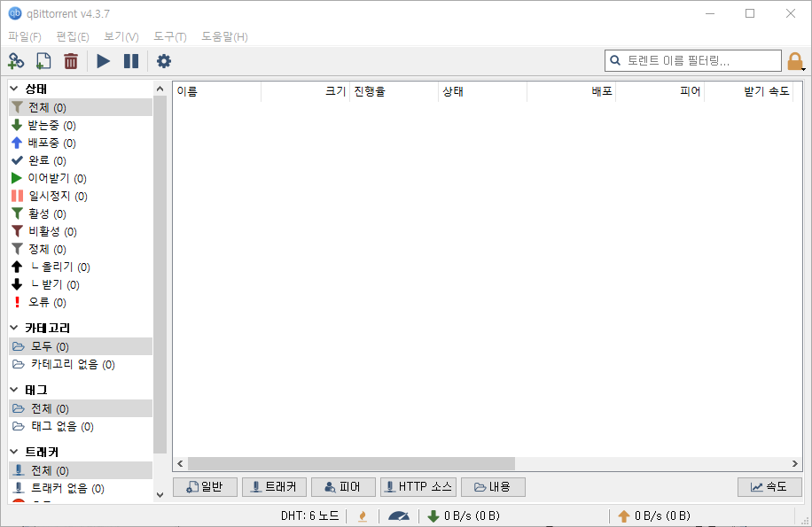Click the search magnifier icon in filter box
This screenshot has width=812, height=527.
(x=615, y=60)
